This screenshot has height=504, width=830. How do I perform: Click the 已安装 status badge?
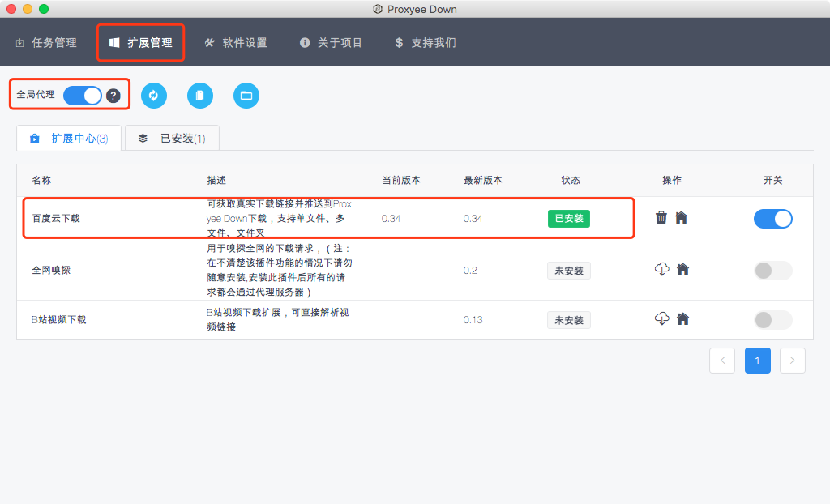tap(568, 219)
